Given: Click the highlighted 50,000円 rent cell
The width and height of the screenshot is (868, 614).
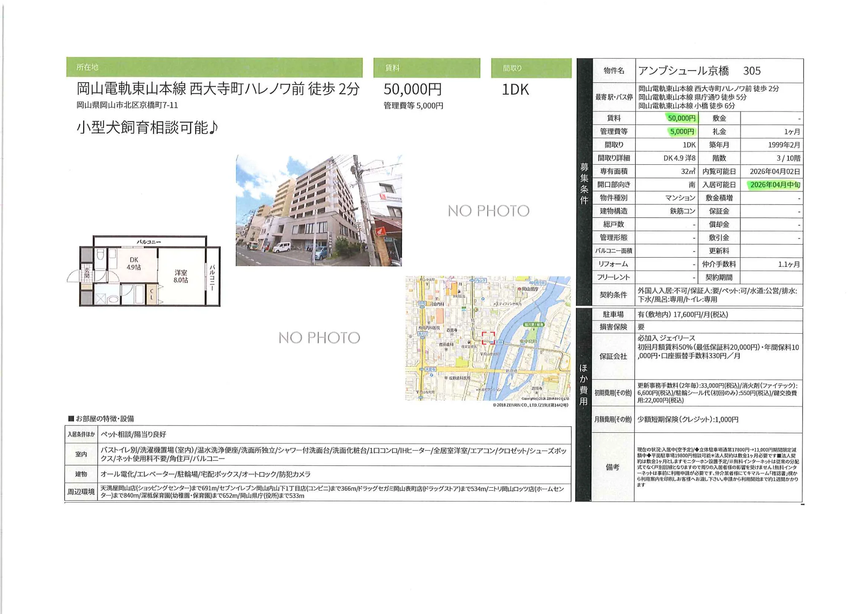Looking at the screenshot, I should click(681, 118).
